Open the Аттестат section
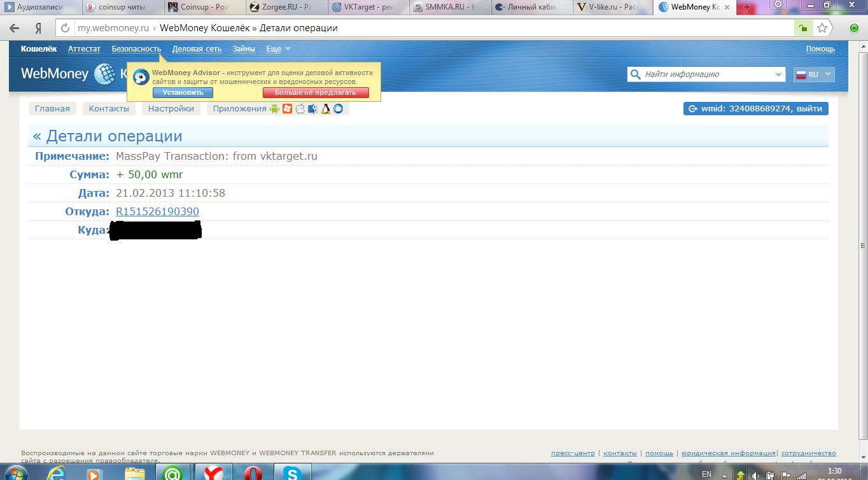Screen dimensions: 868x480 point(84,49)
